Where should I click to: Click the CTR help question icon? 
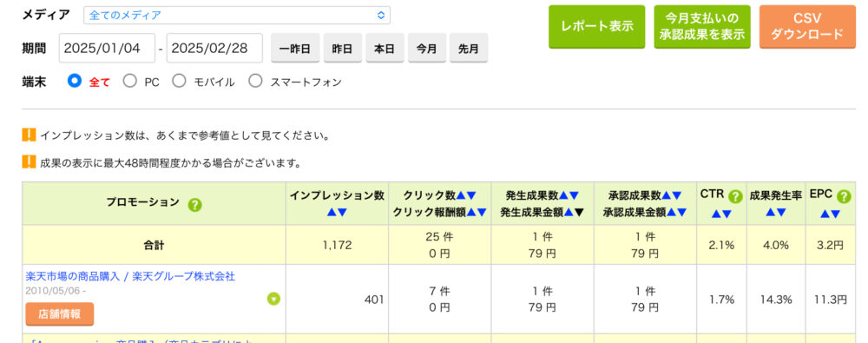(735, 196)
